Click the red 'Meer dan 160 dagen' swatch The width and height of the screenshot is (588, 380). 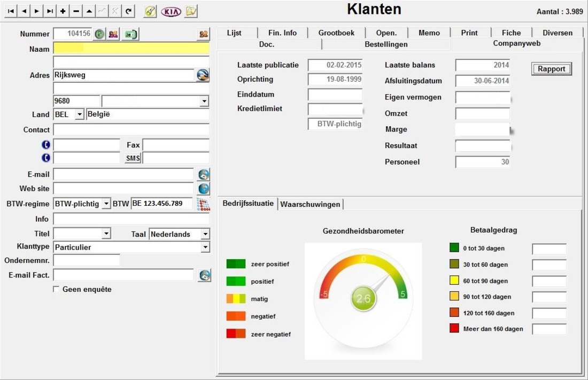(x=454, y=328)
